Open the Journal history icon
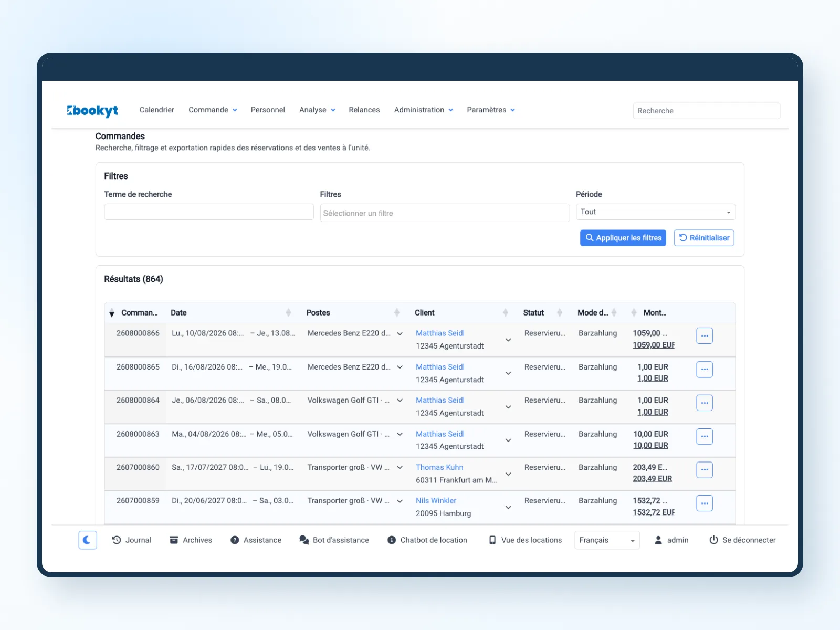840x630 pixels. click(117, 540)
